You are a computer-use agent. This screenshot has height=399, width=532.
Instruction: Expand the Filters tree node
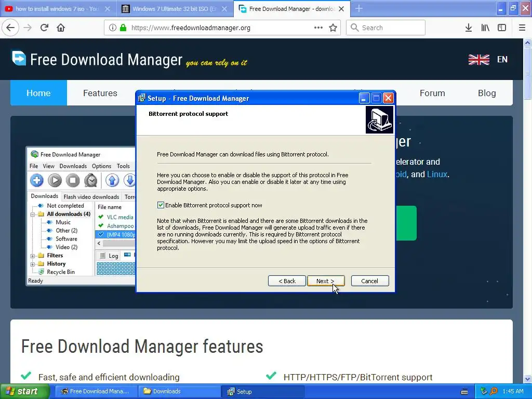(33, 256)
